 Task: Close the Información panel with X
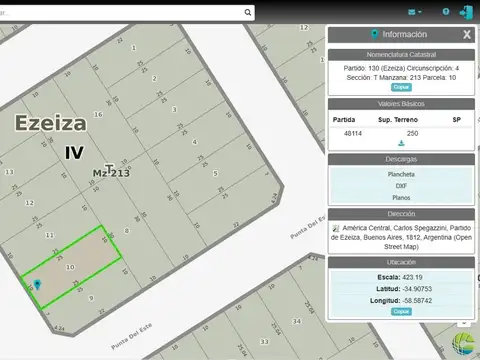[x=467, y=34]
